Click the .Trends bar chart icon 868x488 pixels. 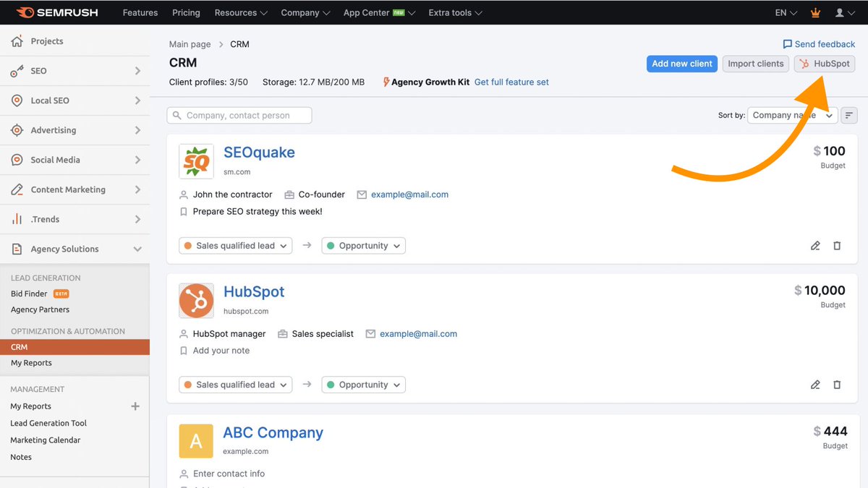point(17,219)
